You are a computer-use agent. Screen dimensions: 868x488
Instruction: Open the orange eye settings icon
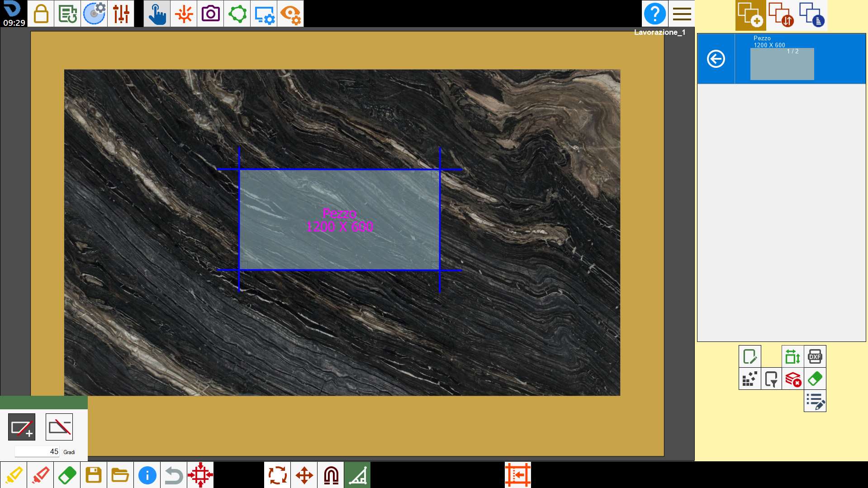coord(290,14)
